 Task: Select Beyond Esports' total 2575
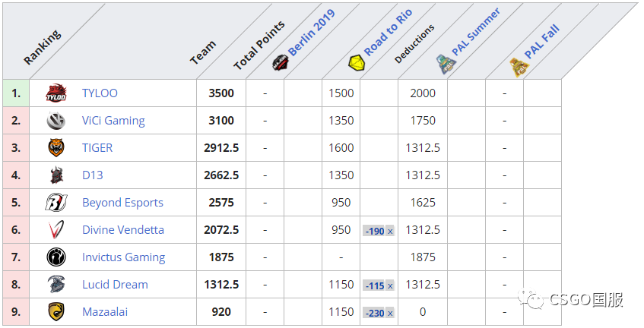[221, 203]
